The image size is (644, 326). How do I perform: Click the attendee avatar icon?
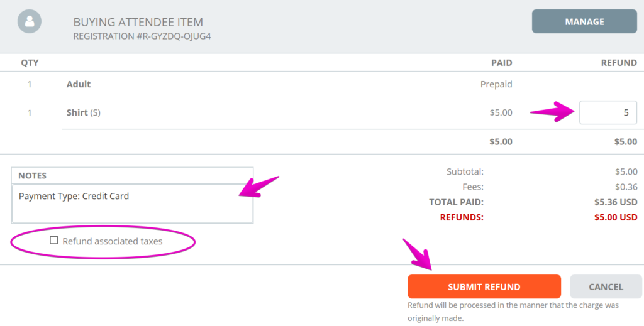point(29,21)
